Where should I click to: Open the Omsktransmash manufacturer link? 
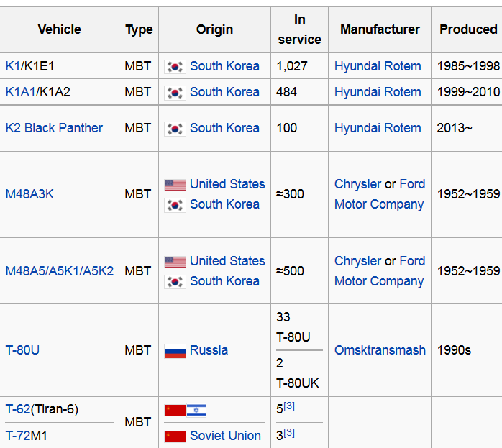[x=380, y=350]
